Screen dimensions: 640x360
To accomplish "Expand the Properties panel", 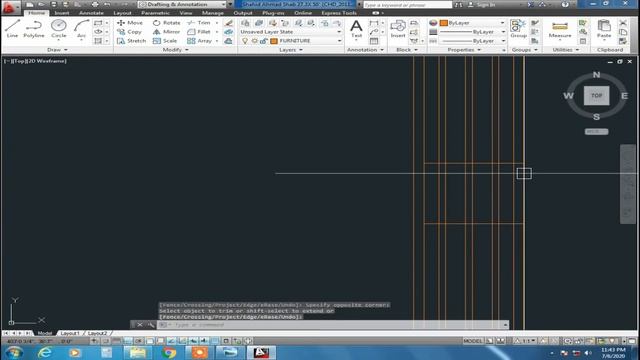I will click(464, 50).
